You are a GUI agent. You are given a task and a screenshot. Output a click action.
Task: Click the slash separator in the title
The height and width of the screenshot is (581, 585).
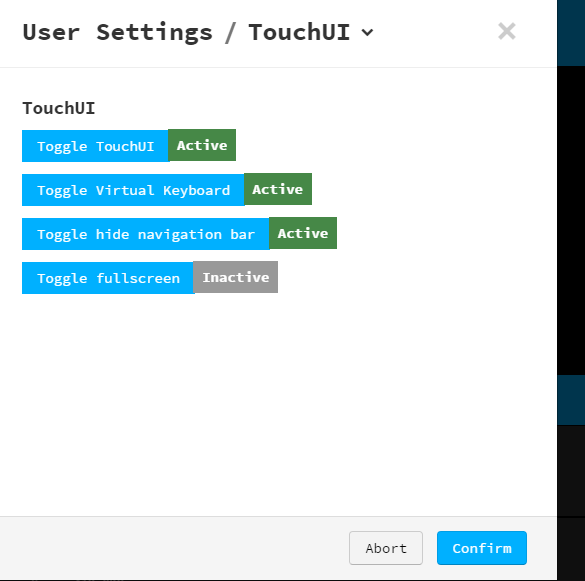[231, 33]
